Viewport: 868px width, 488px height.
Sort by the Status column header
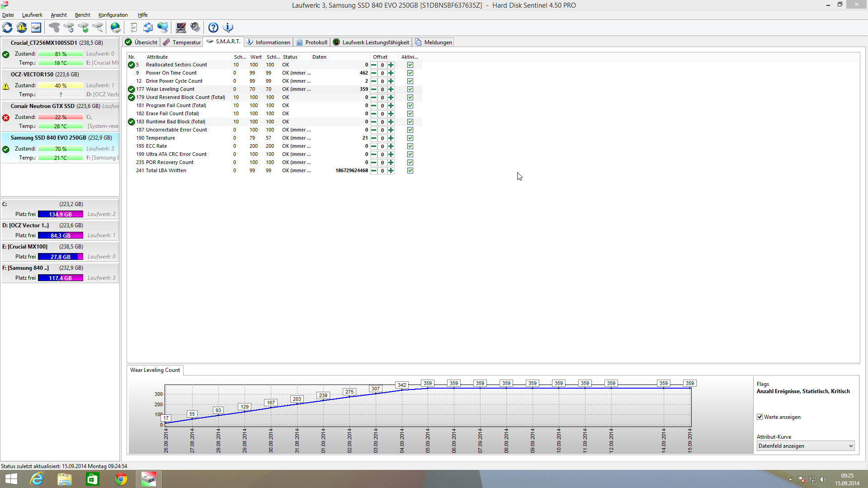pos(296,57)
